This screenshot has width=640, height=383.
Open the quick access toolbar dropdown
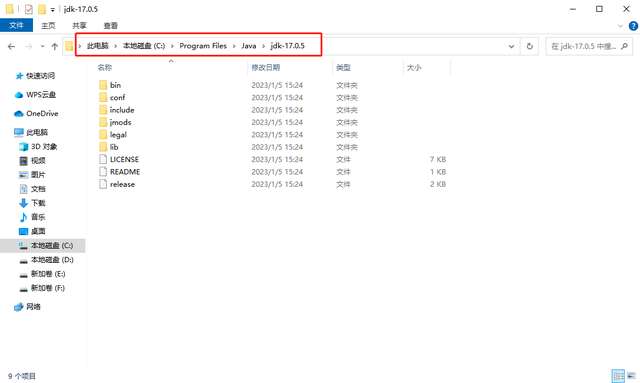(x=53, y=9)
